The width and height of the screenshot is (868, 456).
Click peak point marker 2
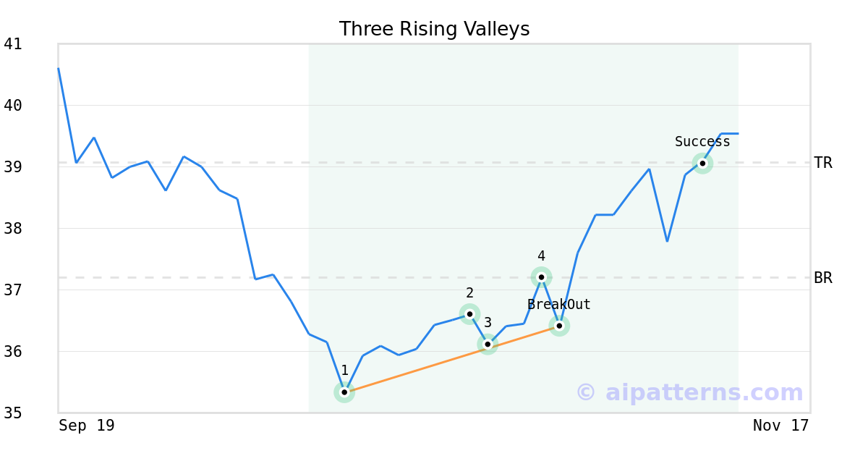(469, 314)
